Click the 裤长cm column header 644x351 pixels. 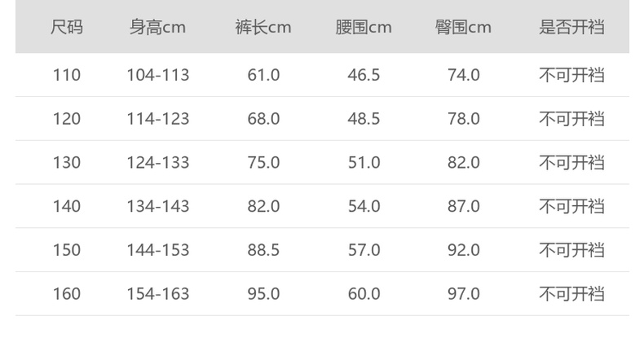263,28
